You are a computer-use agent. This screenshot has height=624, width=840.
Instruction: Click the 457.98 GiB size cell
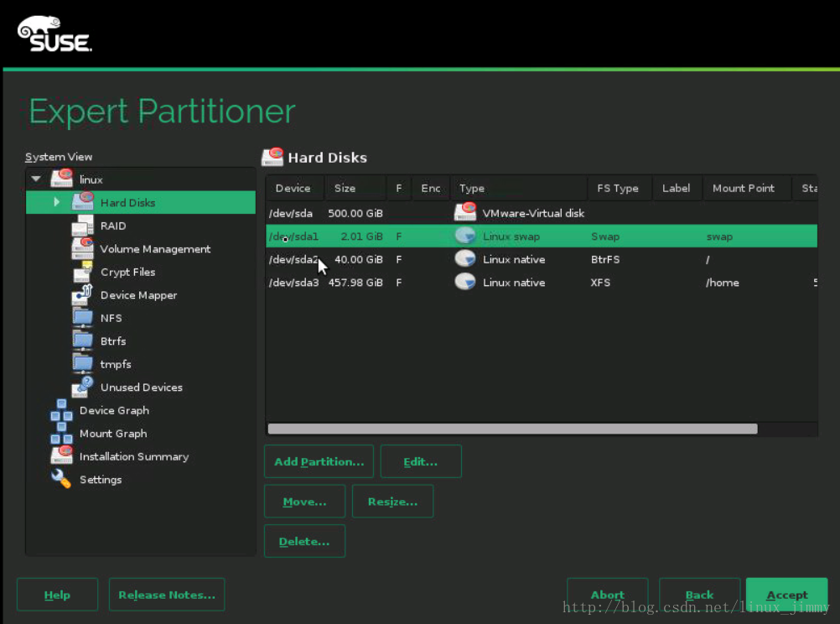pyautogui.click(x=355, y=283)
